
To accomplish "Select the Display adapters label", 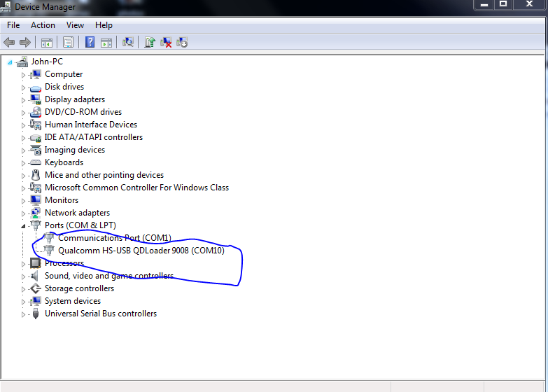I will [x=75, y=99].
